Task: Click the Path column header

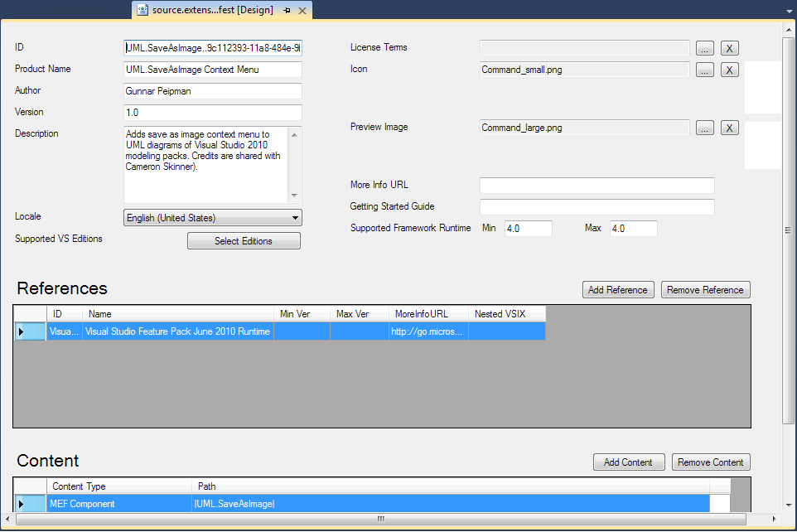Action: coord(451,486)
